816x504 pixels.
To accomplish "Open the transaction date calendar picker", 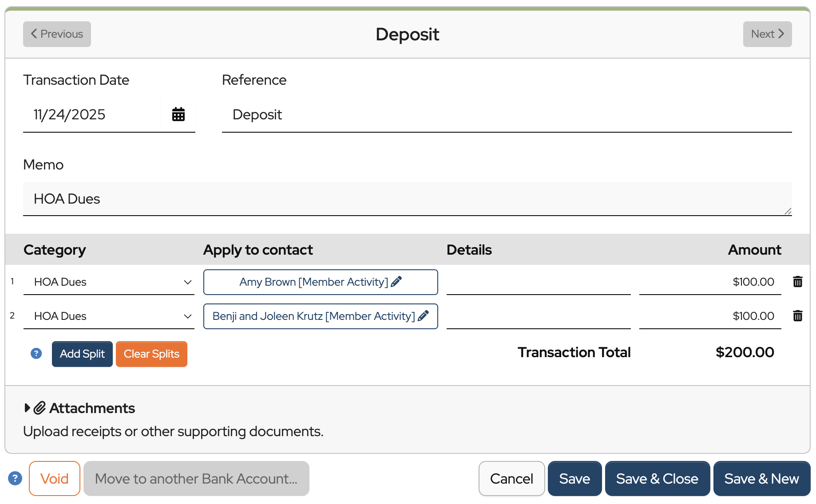I will (x=178, y=114).
